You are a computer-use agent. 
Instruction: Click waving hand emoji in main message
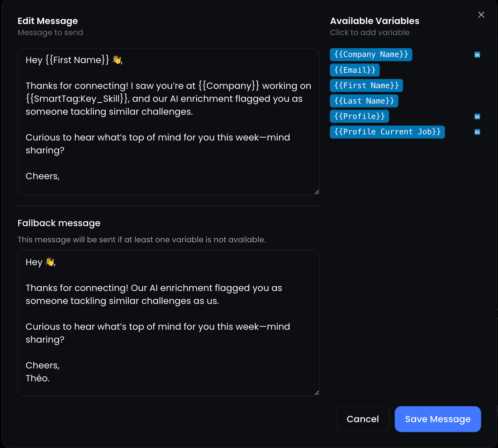coord(117,60)
